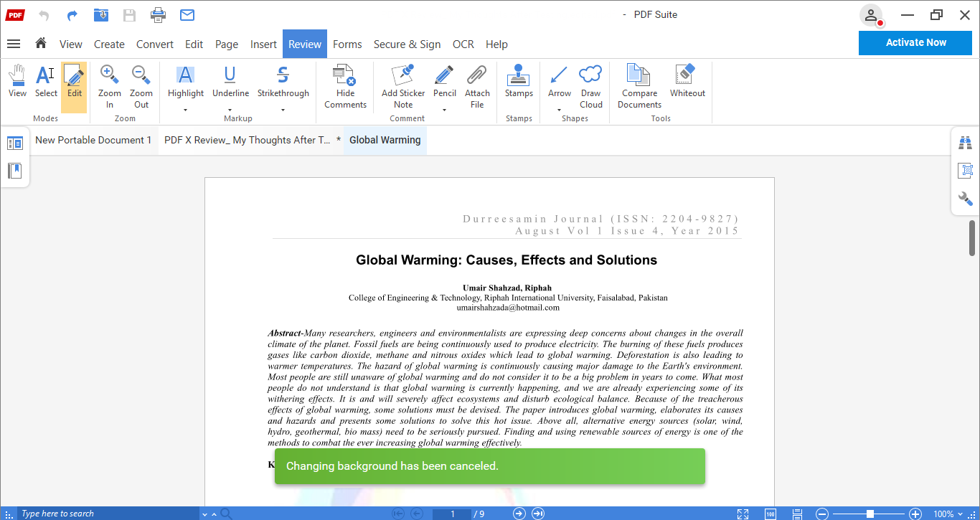Switch to Select mode

(45, 82)
